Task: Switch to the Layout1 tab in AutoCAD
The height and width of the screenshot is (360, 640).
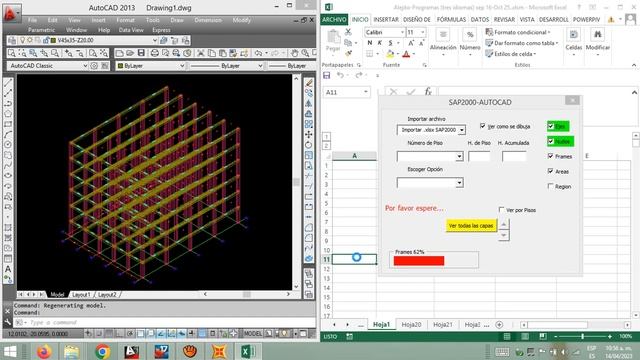Action: (81, 294)
